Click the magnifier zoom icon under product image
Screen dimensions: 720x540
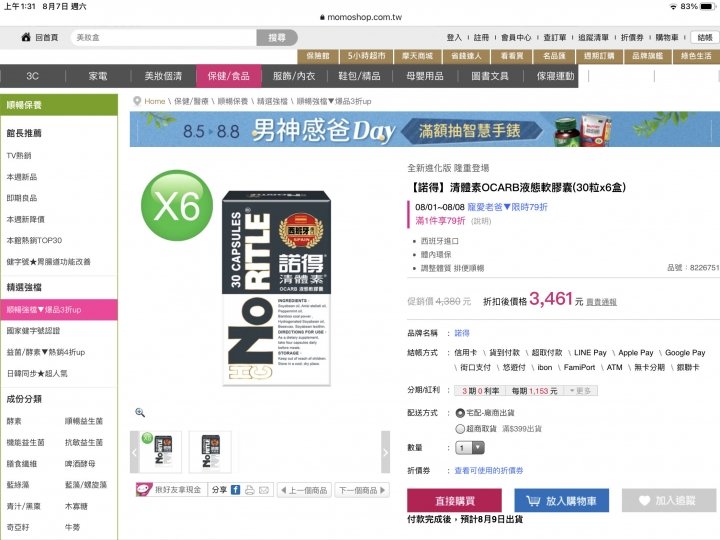140,412
